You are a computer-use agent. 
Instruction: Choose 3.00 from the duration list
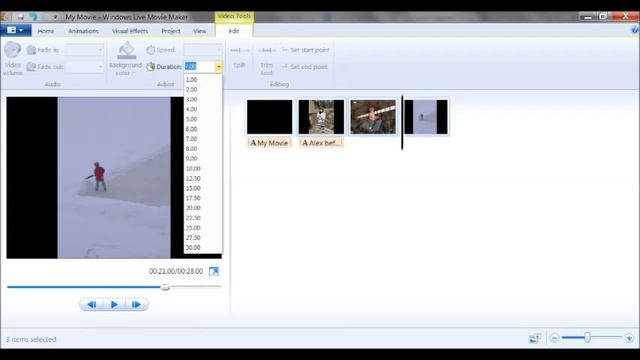click(203, 100)
